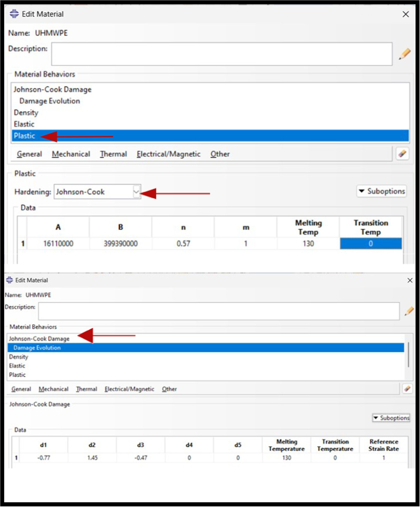Click the pencil icon beside lower Description field

click(x=409, y=311)
